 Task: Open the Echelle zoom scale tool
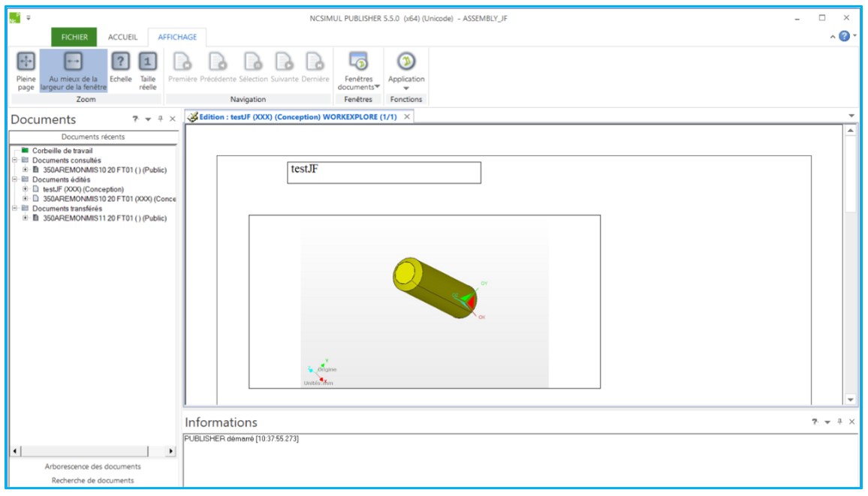pyautogui.click(x=120, y=68)
